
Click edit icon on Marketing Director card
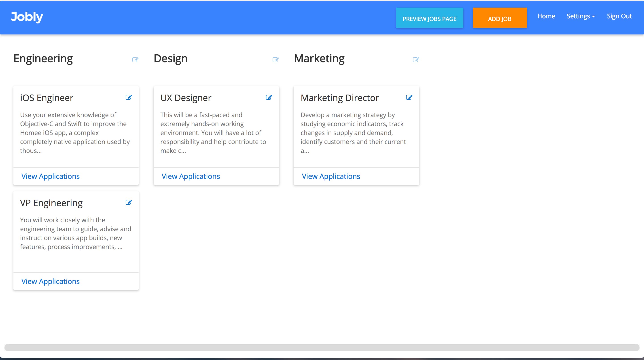(409, 97)
